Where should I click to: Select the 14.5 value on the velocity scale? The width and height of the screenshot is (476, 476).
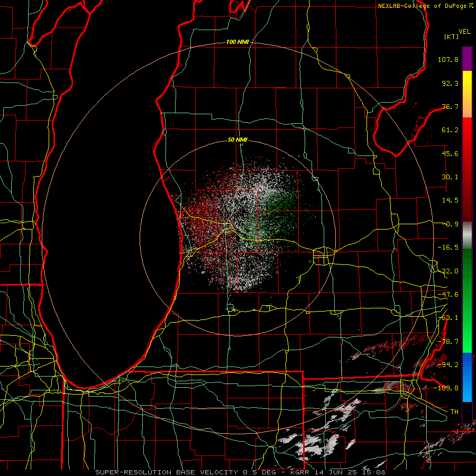450,200
